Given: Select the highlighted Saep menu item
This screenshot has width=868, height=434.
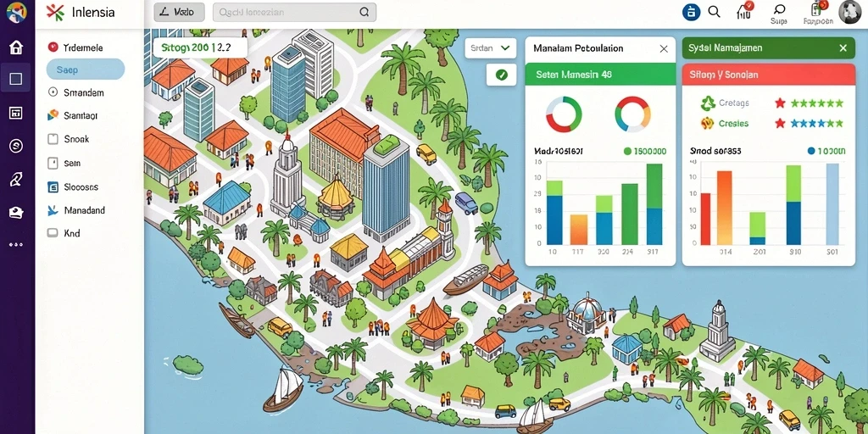Looking at the screenshot, I should 86,70.
